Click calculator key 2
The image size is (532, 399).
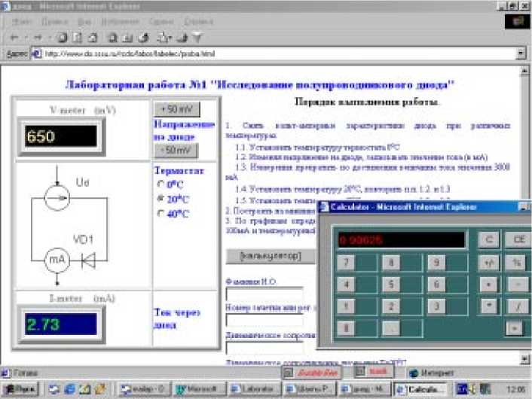(x=391, y=306)
